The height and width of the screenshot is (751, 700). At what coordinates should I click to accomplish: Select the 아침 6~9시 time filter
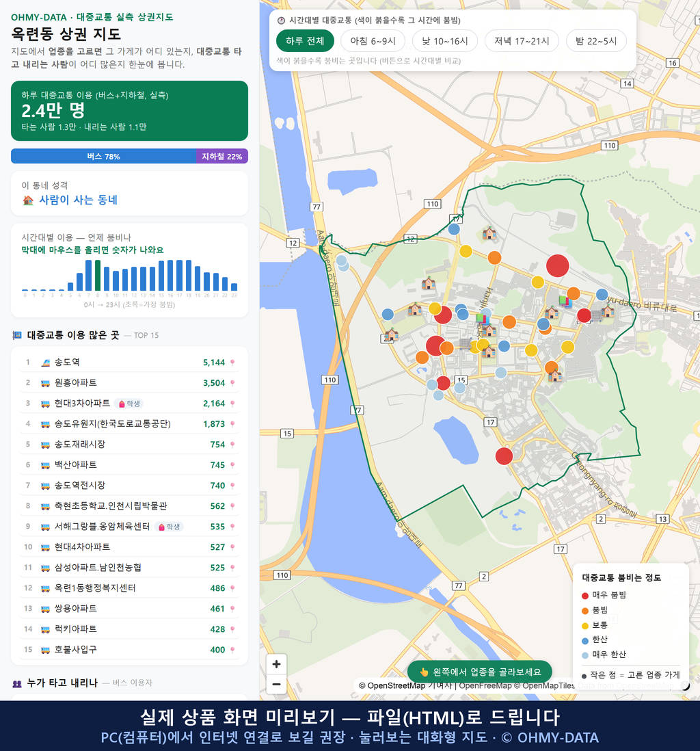(373, 41)
